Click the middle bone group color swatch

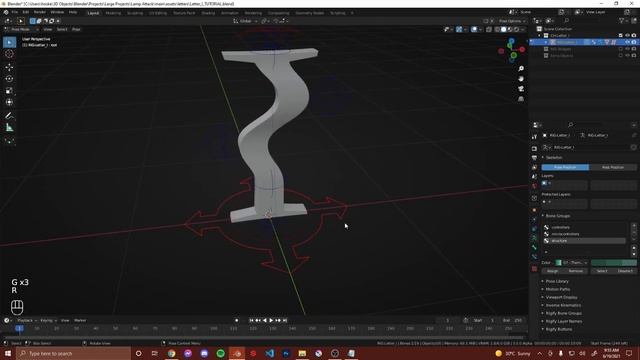613,262
